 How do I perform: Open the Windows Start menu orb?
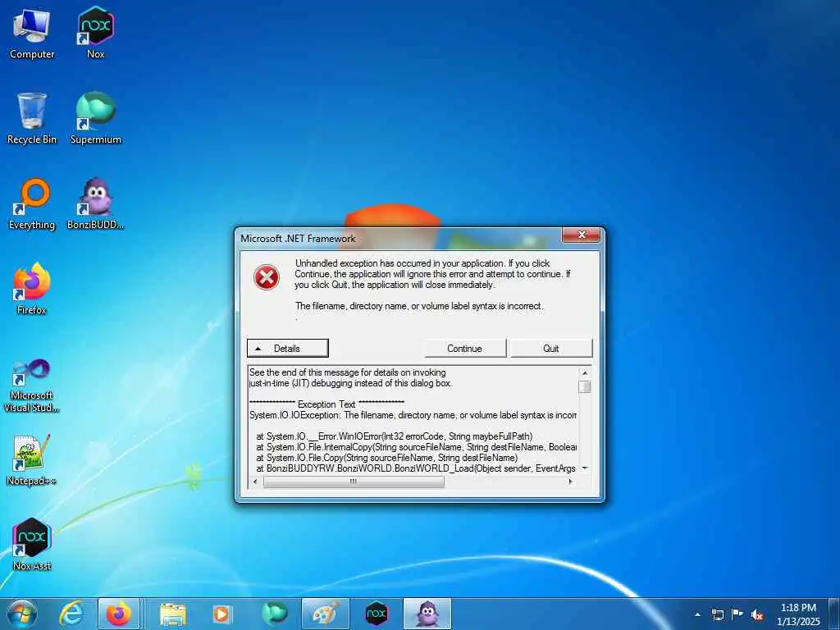click(22, 614)
